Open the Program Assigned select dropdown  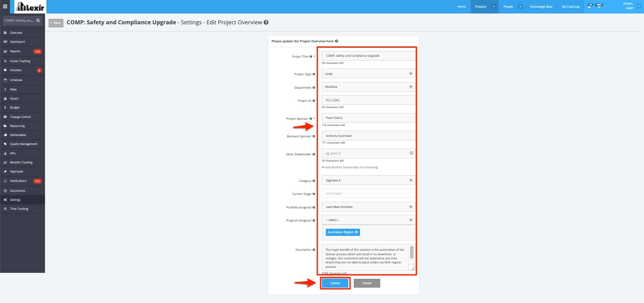369,220
